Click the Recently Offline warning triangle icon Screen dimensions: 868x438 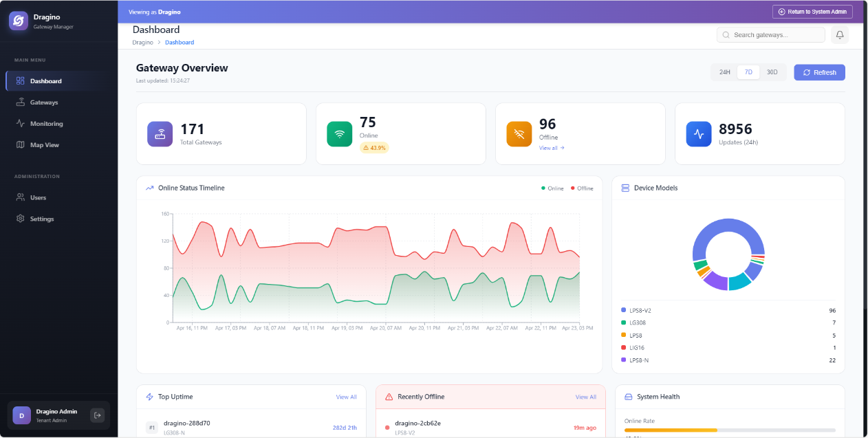(389, 397)
